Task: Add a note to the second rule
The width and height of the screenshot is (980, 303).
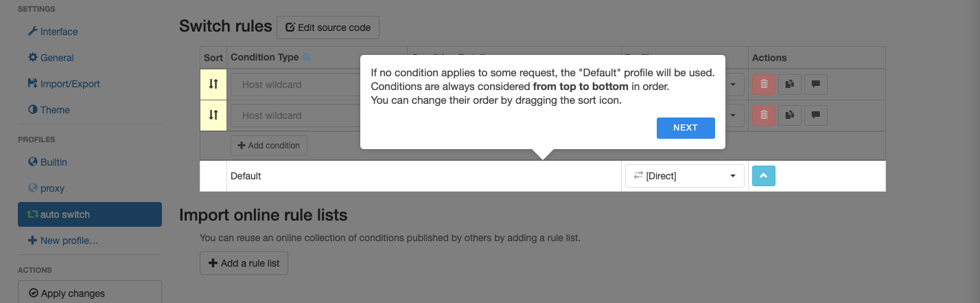Action: click(815, 115)
